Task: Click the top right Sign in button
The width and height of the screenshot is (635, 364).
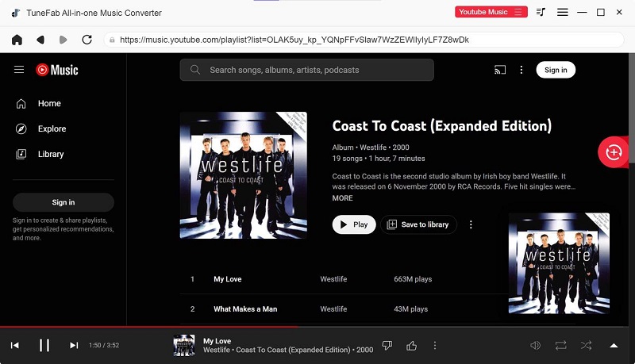Action: pos(556,70)
